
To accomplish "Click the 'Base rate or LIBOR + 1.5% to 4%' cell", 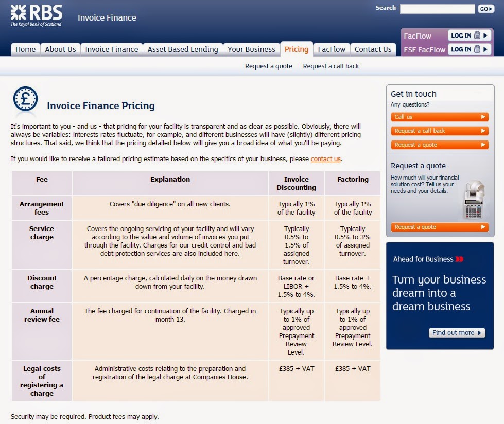I will [x=296, y=286].
